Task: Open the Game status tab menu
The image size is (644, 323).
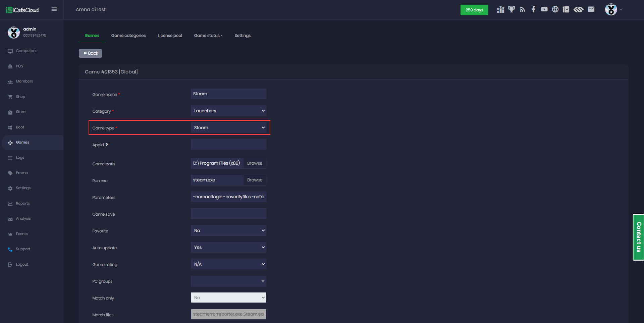Action: 208,36
